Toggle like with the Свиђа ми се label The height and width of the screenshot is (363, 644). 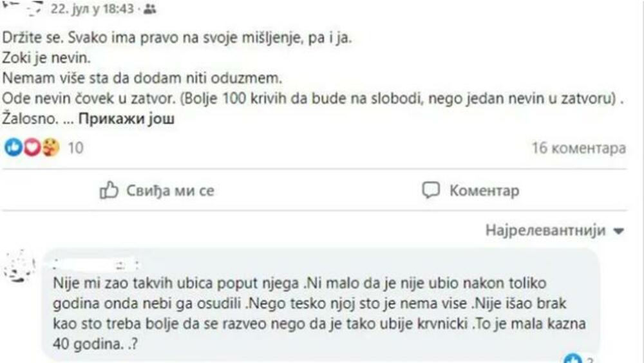coord(169,191)
